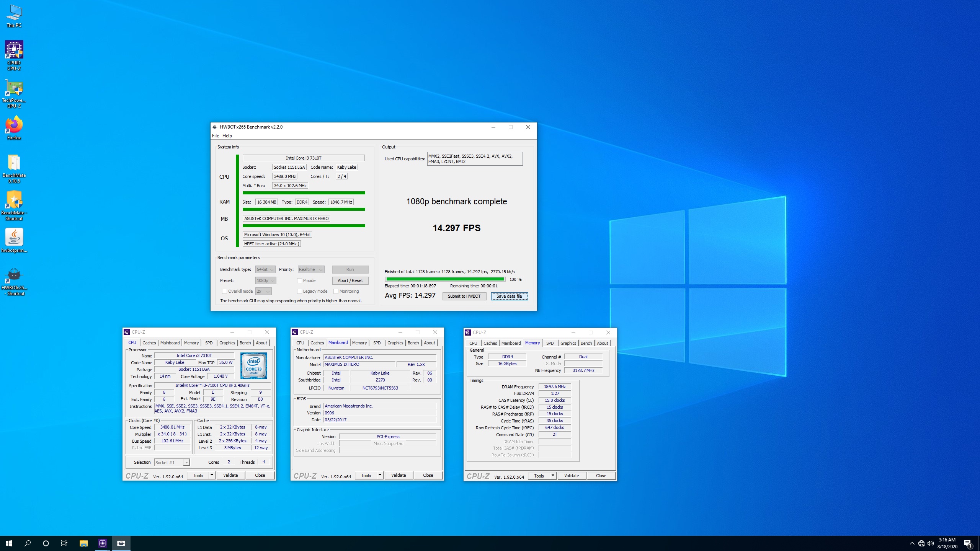Click Save data file button
This screenshot has width=980, height=551.
pos(509,296)
